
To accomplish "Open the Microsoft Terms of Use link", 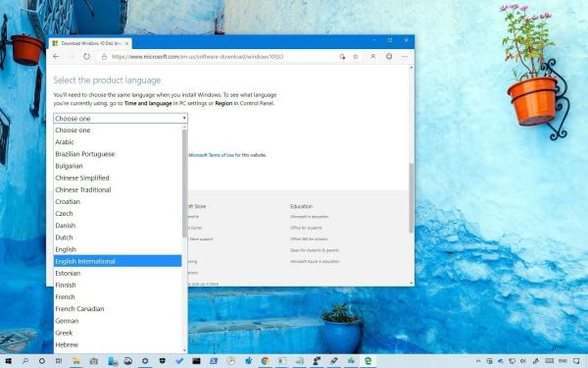I will (x=211, y=155).
